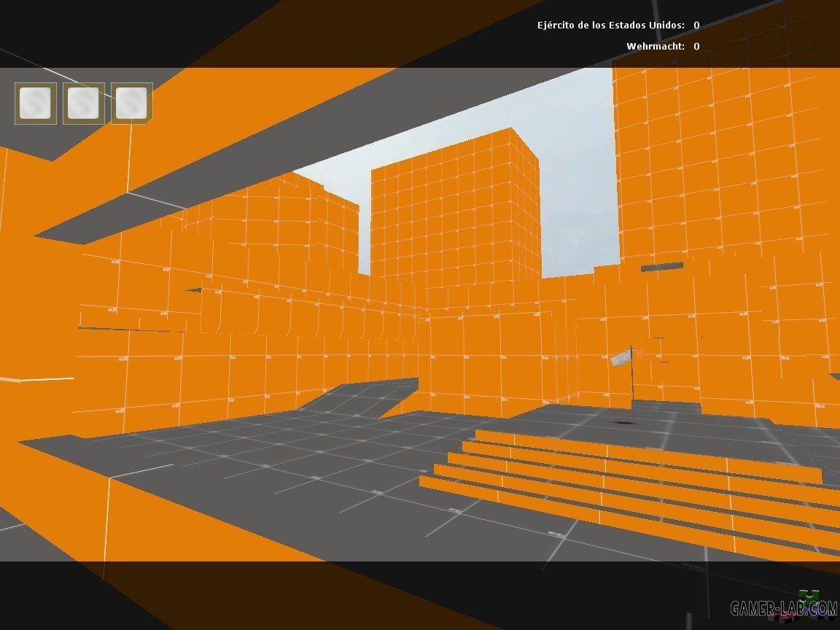
Task: Click the first capture point icon
Action: pos(36,103)
